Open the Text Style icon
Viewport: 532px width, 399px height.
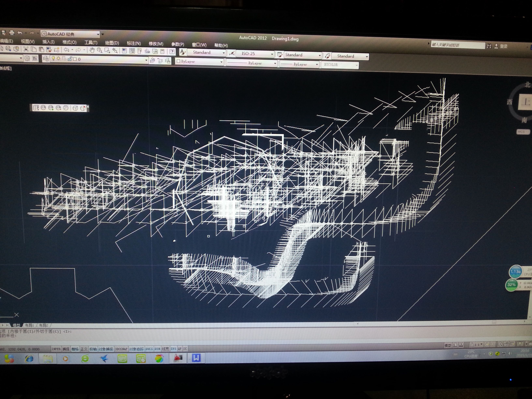183,52
